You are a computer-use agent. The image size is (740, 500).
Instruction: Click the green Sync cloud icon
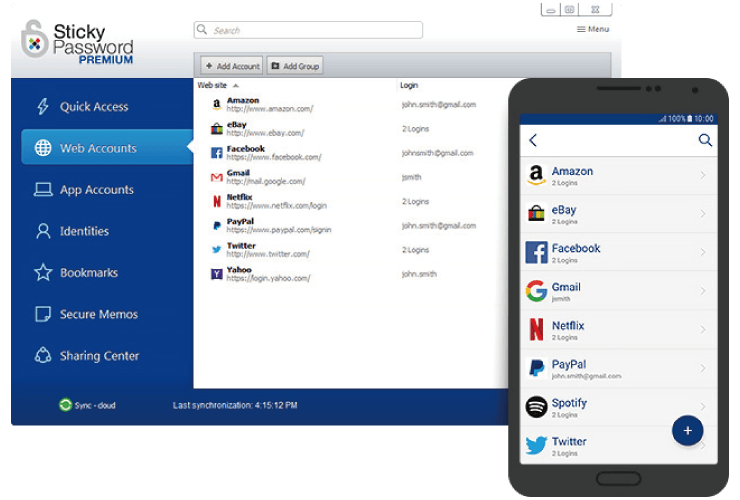65,405
